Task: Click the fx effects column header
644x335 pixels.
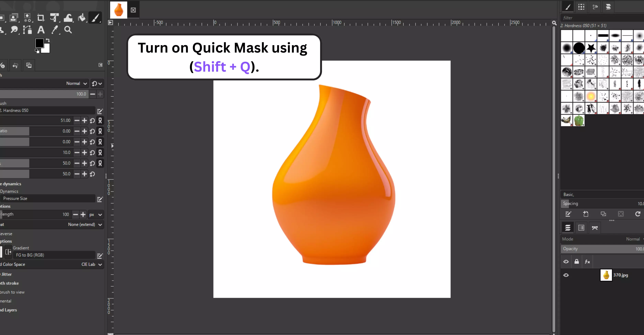Action: point(587,262)
